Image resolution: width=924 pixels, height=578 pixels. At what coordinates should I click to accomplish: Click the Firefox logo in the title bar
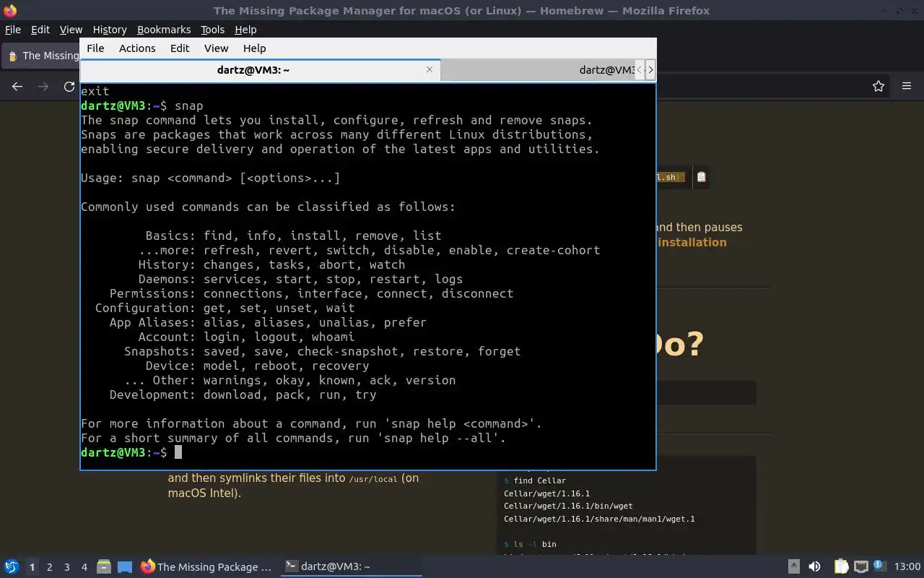(10, 10)
